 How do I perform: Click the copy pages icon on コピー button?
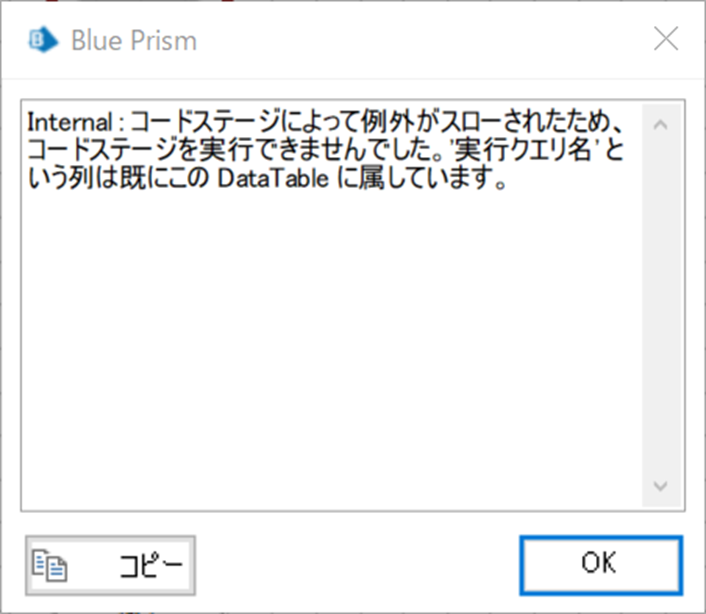pos(50,565)
